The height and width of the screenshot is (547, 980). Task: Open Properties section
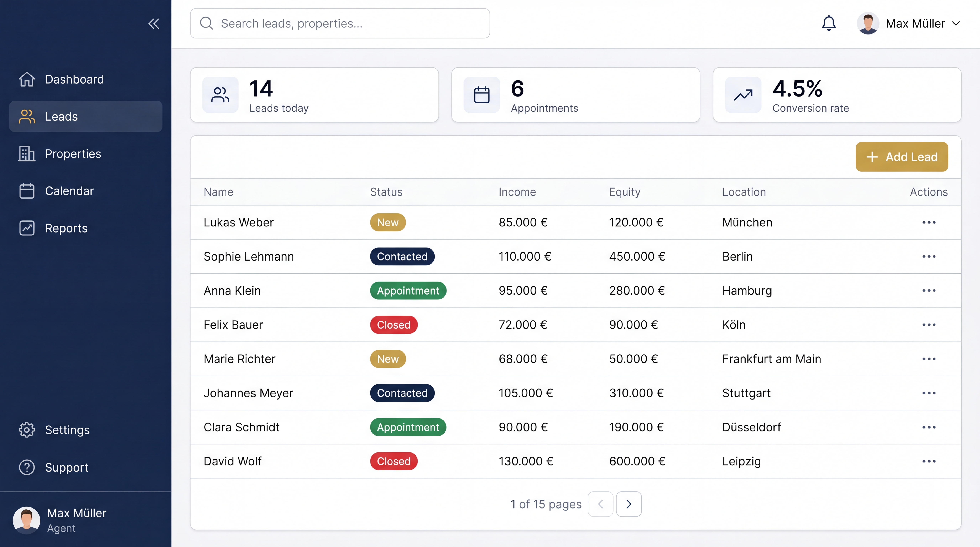[86, 154]
